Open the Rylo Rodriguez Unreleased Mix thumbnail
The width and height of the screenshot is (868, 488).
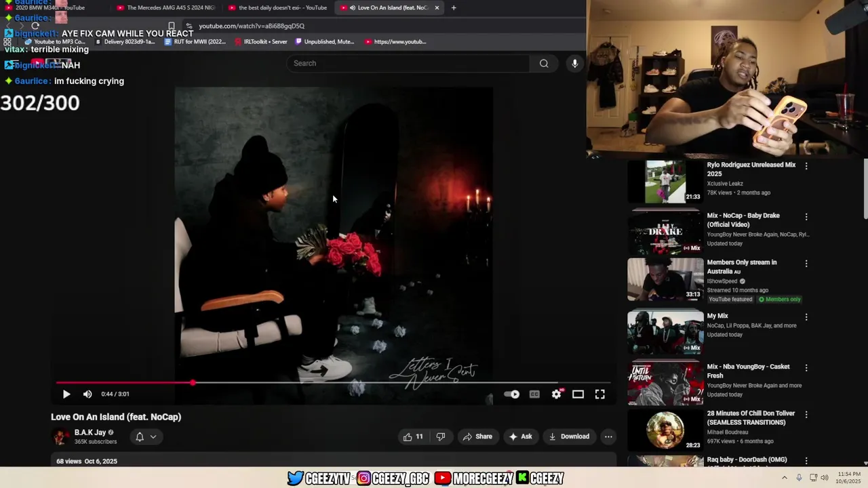point(665,182)
